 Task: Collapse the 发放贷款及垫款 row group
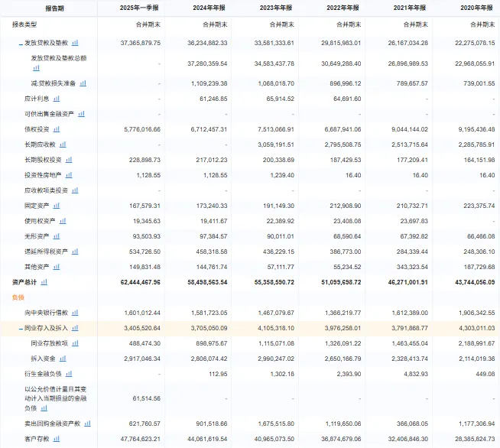[21, 44]
